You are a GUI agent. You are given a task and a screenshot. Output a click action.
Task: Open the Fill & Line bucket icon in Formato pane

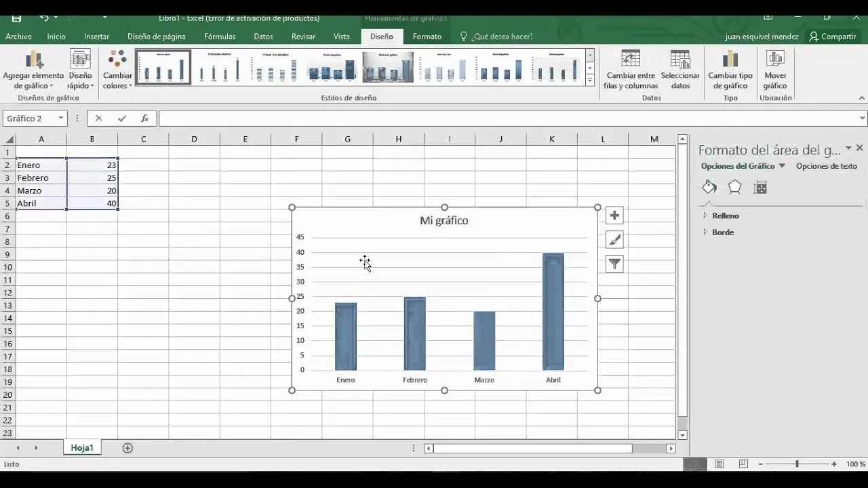(x=709, y=187)
